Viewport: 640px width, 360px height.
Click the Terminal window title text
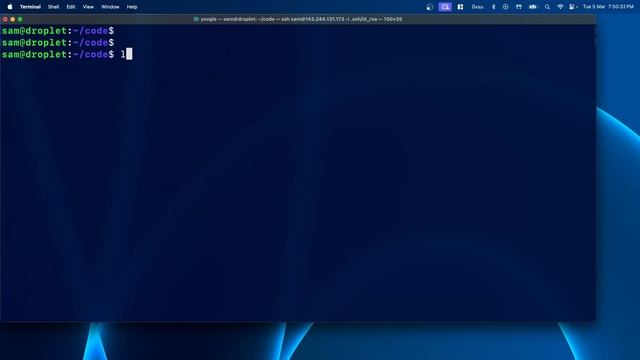point(301,19)
